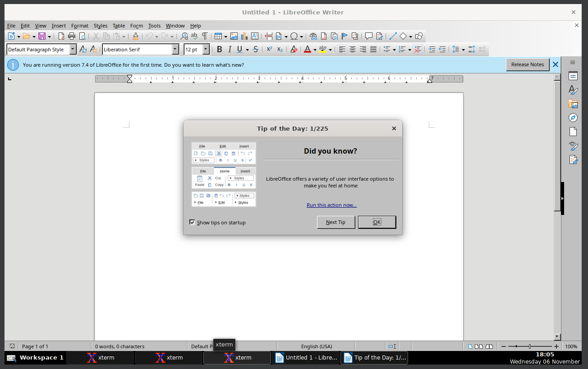588x369 pixels.
Task: Insert a text box
Action: 255,36
